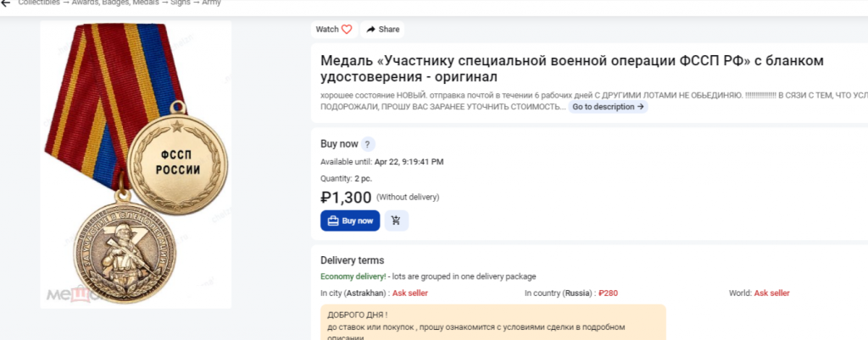Viewport: 868px width, 340px height.
Task: Click the seller's ДОБРОГО ДНЯ note box
Action: (492, 323)
